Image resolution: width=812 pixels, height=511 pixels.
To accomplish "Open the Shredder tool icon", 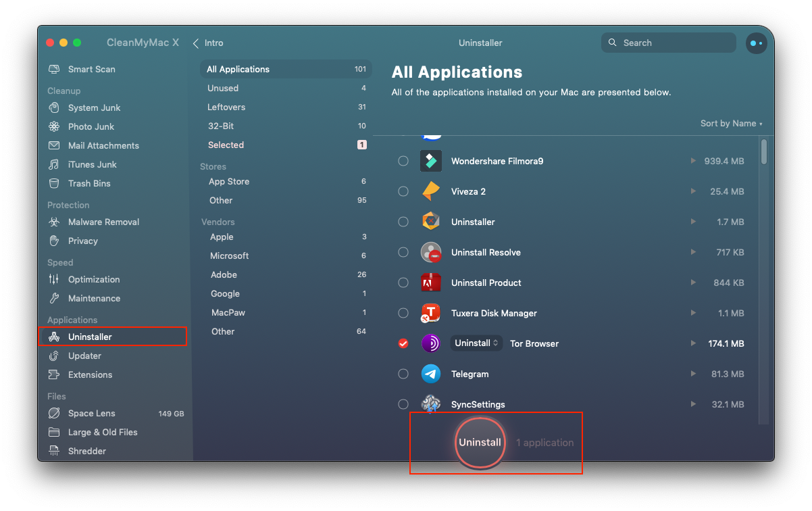I will (54, 452).
